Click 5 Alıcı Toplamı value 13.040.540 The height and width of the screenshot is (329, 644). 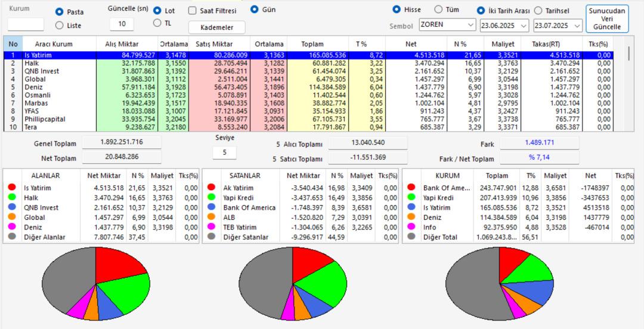coord(367,143)
